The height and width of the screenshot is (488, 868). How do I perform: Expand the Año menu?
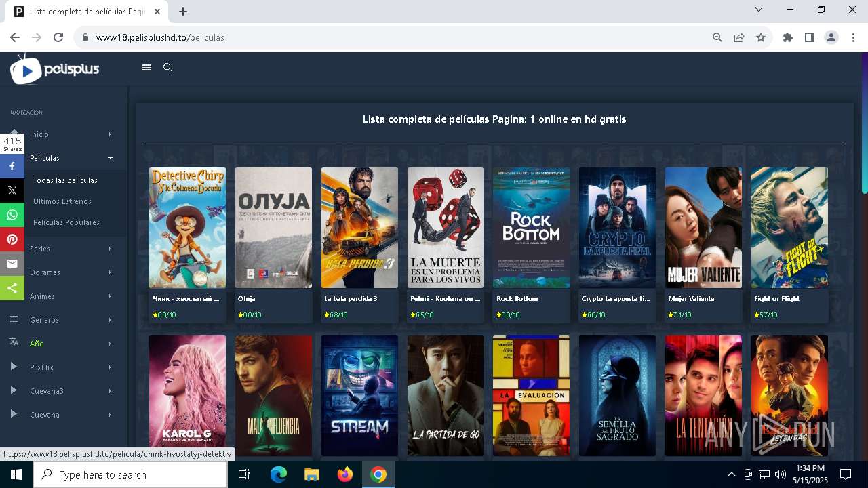tap(64, 344)
